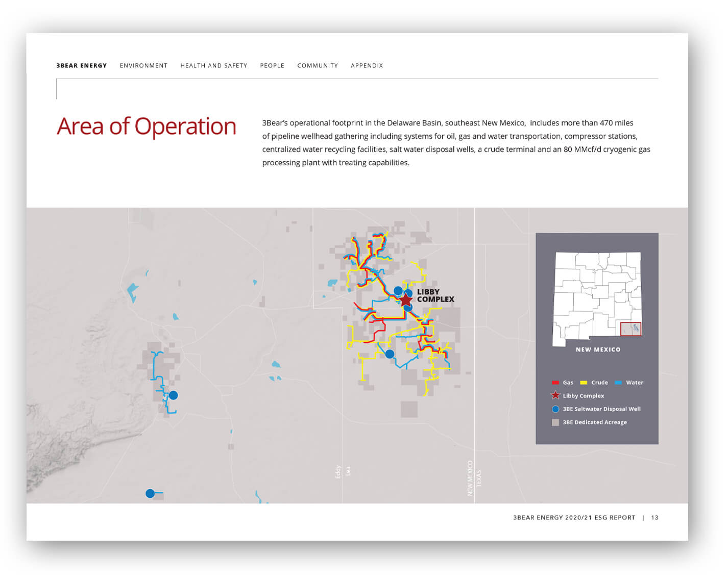
Task: Click page number 13 in footer
Action: (654, 518)
